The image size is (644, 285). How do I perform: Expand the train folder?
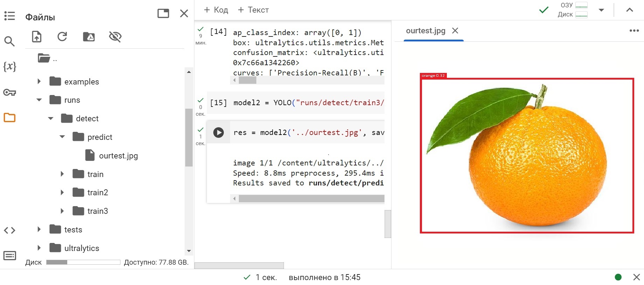point(62,174)
